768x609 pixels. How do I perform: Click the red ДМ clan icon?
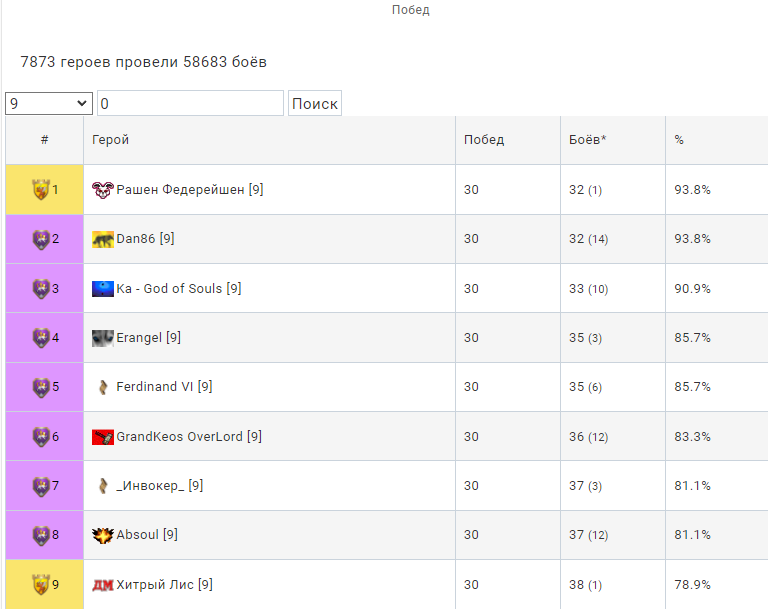tap(103, 585)
